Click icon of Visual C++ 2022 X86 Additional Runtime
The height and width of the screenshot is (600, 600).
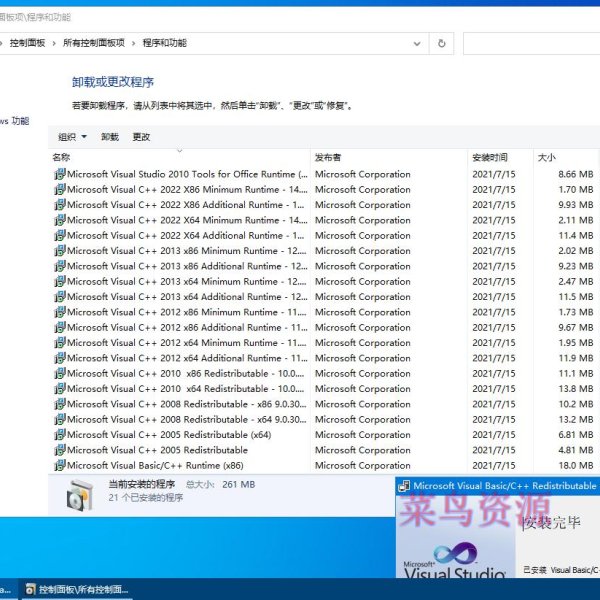point(60,205)
